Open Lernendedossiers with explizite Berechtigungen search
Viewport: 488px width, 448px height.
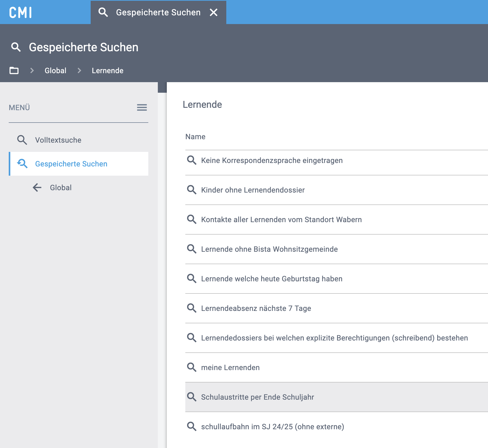(334, 338)
